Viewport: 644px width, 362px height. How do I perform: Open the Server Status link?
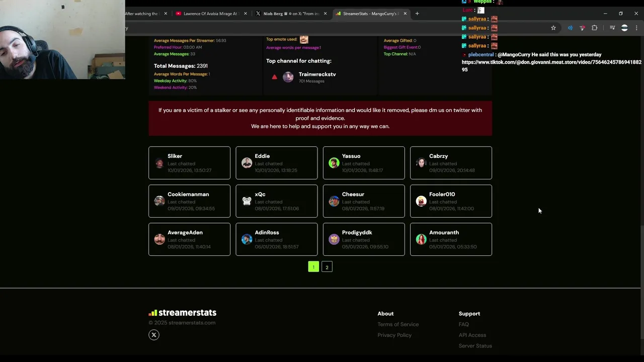coord(475,346)
